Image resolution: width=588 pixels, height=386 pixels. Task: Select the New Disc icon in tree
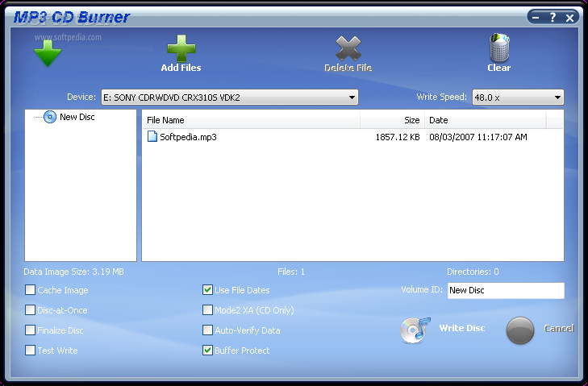[x=49, y=117]
